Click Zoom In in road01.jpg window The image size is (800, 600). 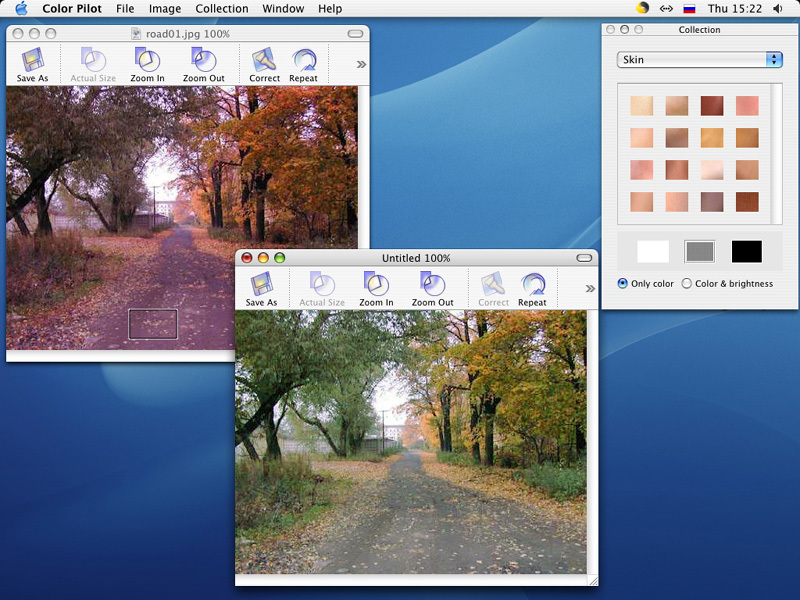pyautogui.click(x=147, y=65)
